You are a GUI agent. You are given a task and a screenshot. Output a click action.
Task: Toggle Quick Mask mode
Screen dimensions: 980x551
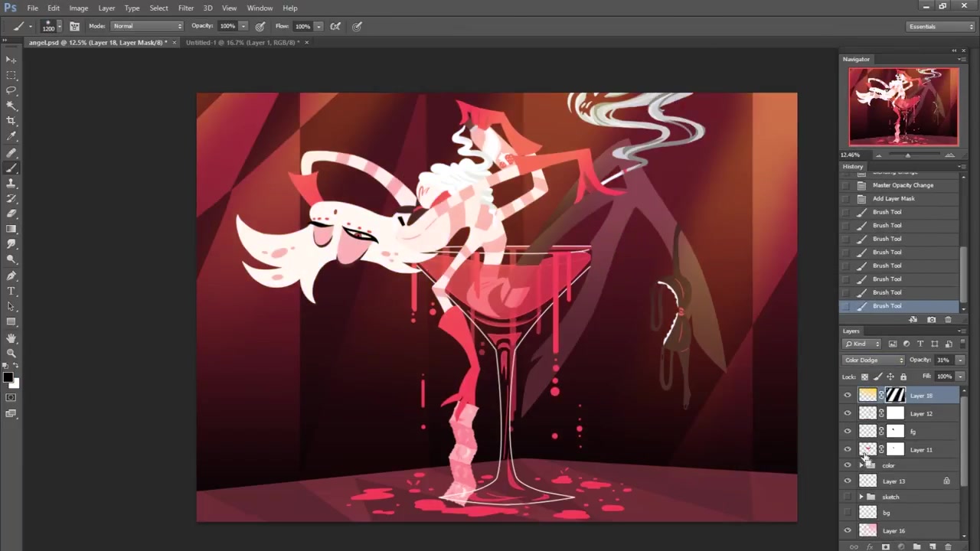click(x=11, y=398)
